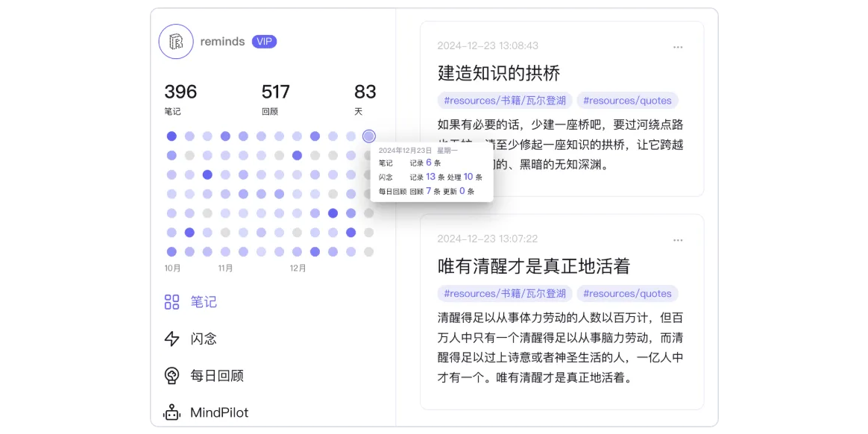The width and height of the screenshot is (868, 434).
Task: Click the #resources/quotes tag on second note
Action: (x=627, y=293)
